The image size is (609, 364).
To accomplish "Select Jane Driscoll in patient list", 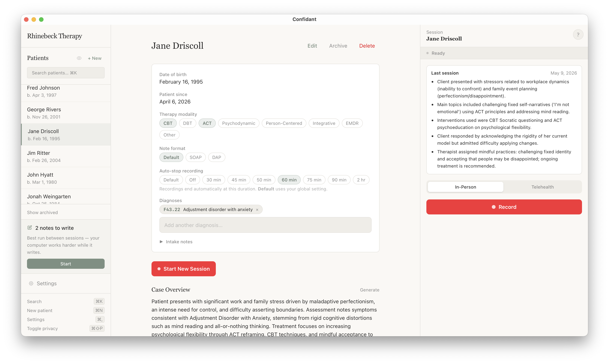I will point(66,135).
